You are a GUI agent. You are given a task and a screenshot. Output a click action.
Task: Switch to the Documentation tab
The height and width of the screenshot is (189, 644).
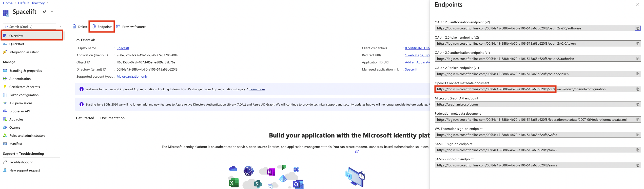tap(112, 118)
